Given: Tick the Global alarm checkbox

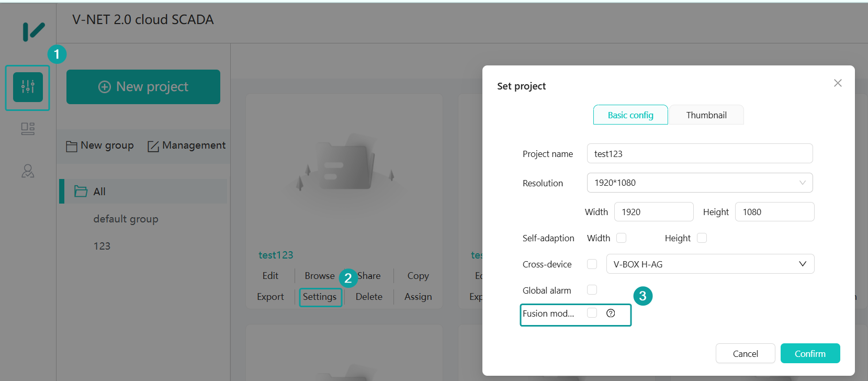Looking at the screenshot, I should 592,290.
